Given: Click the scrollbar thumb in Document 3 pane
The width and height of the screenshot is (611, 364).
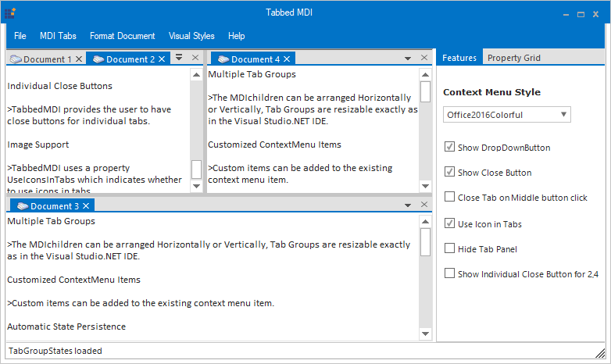Looking at the screenshot, I should (425, 242).
